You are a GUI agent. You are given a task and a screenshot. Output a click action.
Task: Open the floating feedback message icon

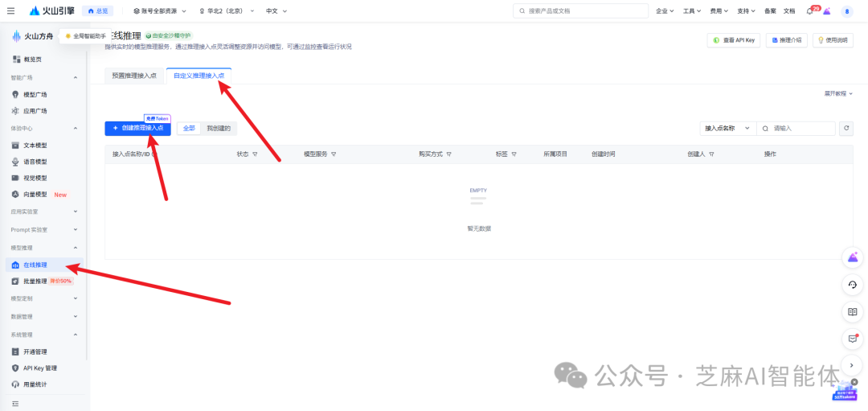[x=853, y=339]
